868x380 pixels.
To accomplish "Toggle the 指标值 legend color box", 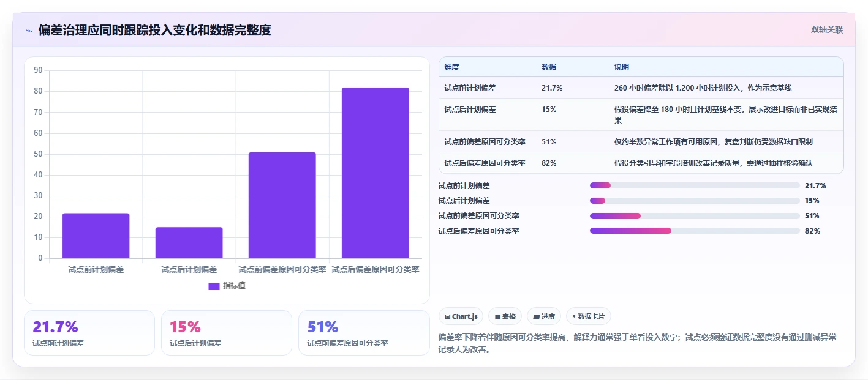I will tap(214, 286).
